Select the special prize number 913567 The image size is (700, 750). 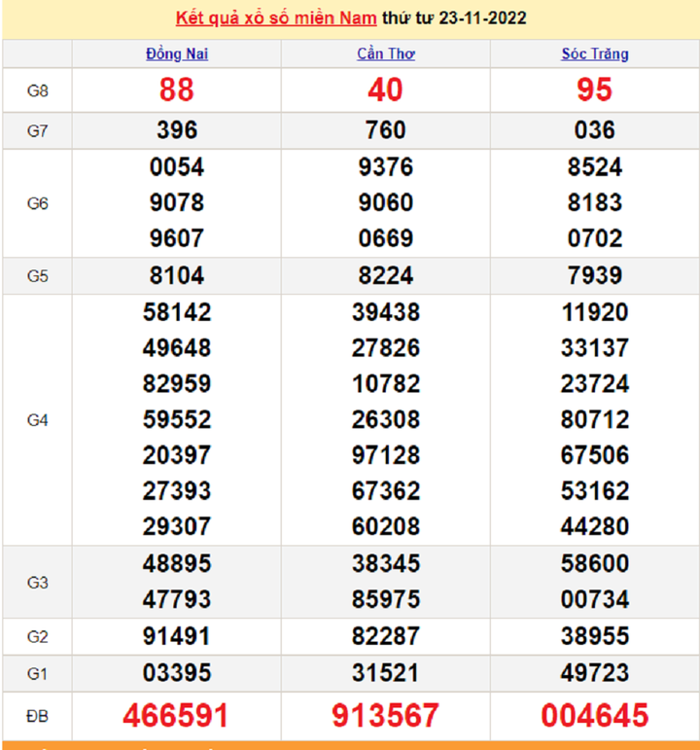click(386, 716)
